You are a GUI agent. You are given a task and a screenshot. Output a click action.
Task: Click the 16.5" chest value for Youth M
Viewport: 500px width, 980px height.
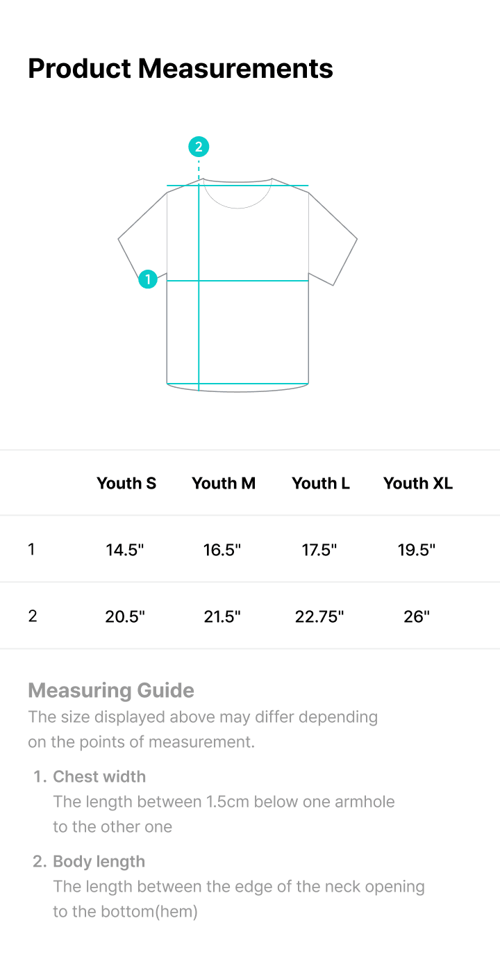(222, 550)
